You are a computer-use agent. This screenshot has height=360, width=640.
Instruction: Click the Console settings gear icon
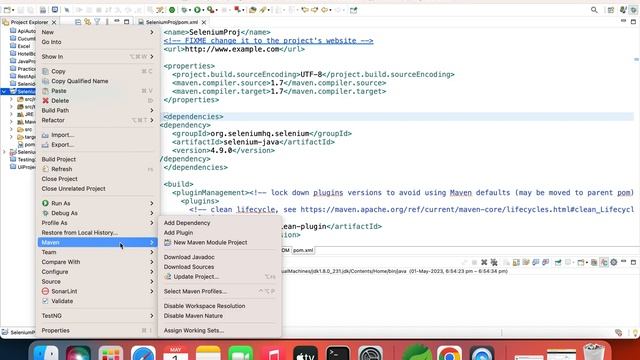coord(613,262)
